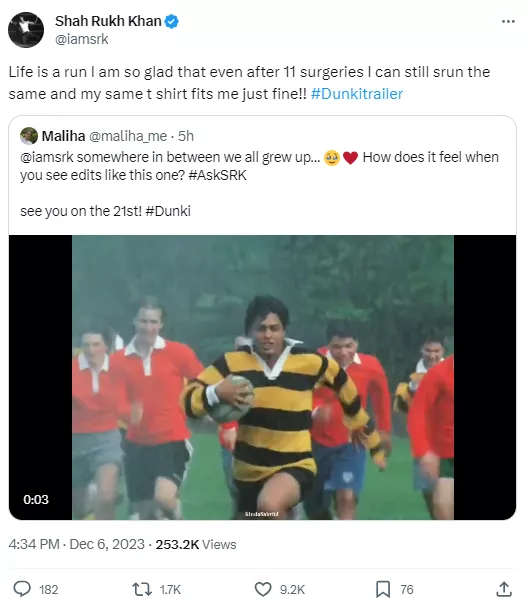Open the #Dunkitrailer hashtag link

(x=357, y=94)
